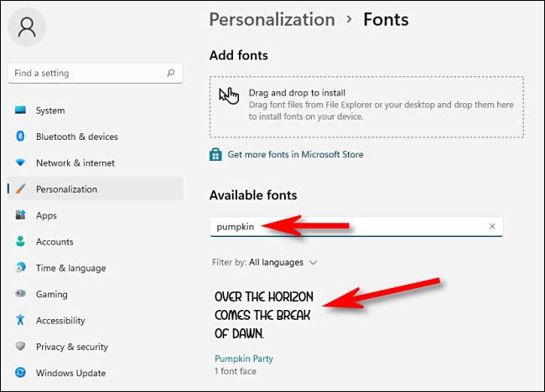Open the Pumpkin Party font link
This screenshot has height=392, width=545.
pyautogui.click(x=244, y=358)
